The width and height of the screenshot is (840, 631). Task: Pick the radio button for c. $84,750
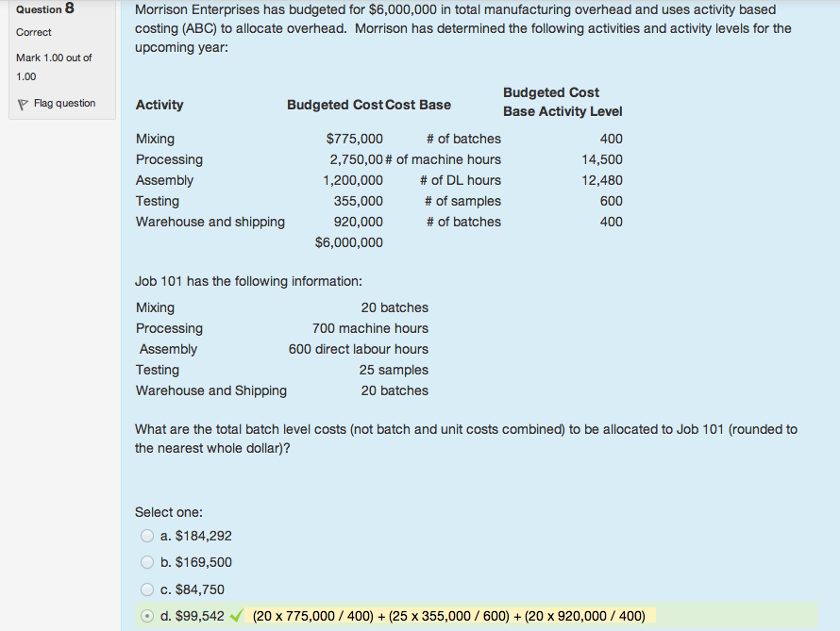[x=147, y=589]
